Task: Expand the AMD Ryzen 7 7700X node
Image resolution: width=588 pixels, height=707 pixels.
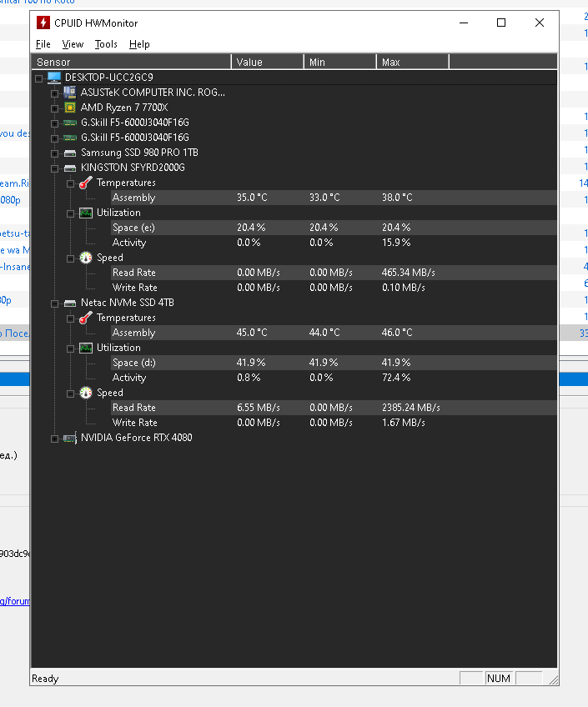Action: 54,108
